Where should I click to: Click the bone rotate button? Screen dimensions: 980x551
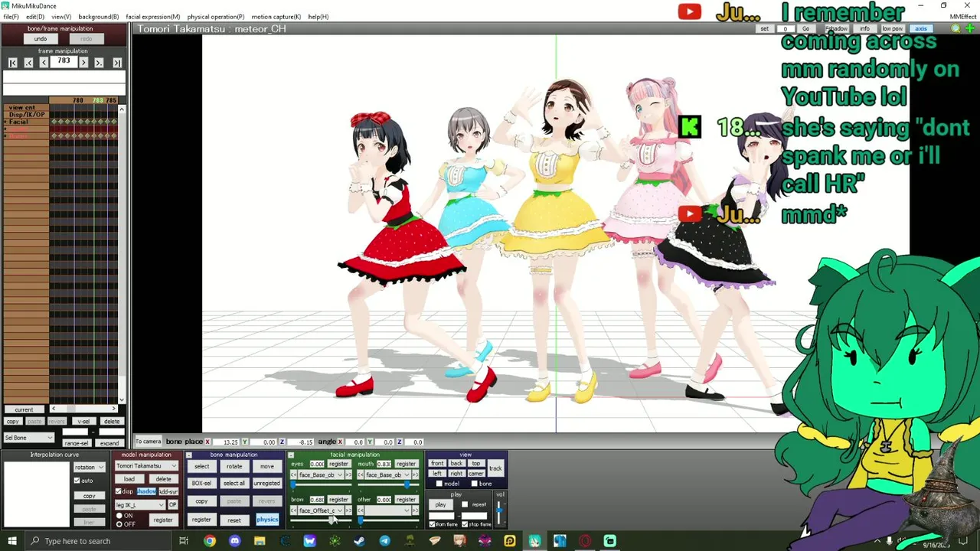[x=234, y=466]
